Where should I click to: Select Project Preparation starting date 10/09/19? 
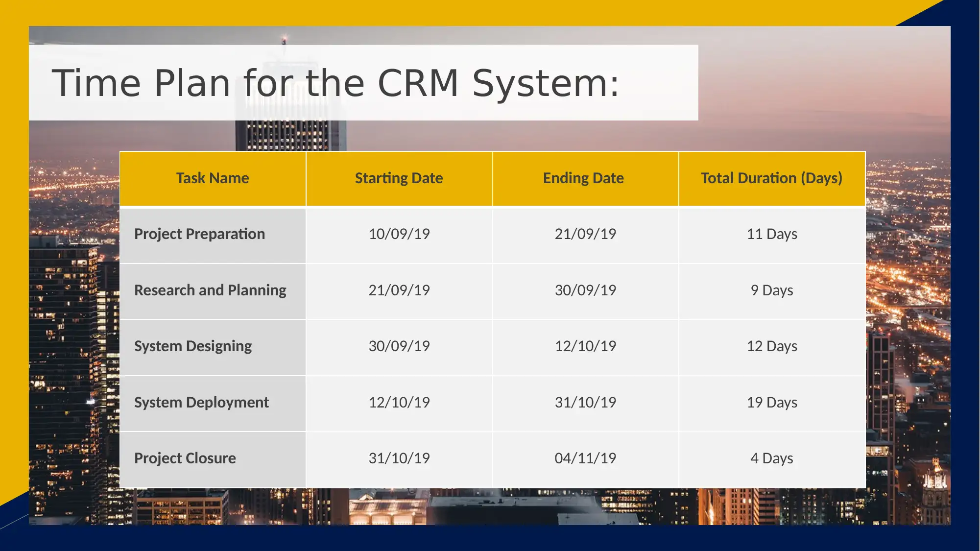(x=399, y=235)
